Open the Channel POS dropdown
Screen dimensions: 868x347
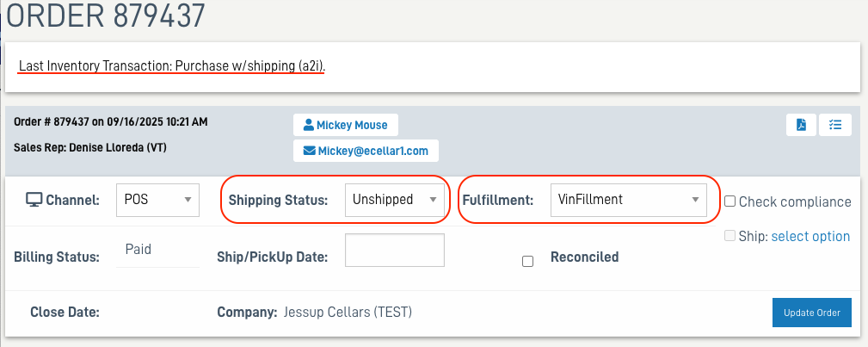tap(157, 200)
